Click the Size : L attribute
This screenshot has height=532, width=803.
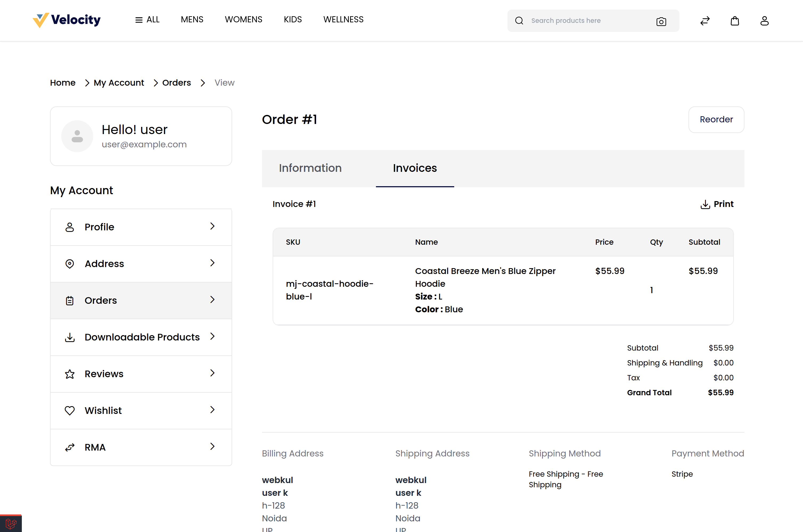(x=428, y=297)
